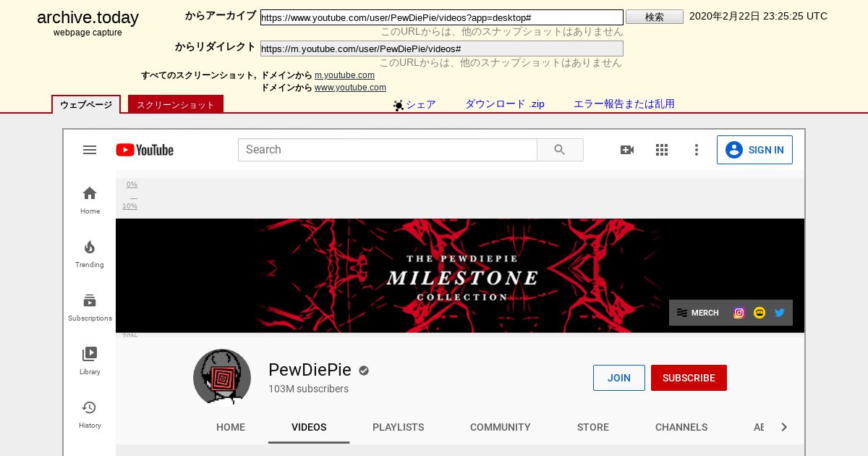Open the CHANNELS tab
Viewport: 868px width, 456px height.
pos(681,427)
